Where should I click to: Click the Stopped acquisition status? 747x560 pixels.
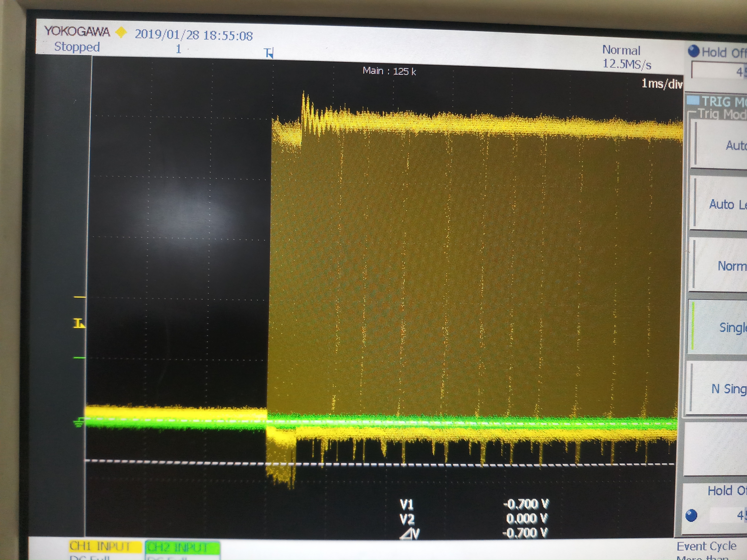[77, 47]
